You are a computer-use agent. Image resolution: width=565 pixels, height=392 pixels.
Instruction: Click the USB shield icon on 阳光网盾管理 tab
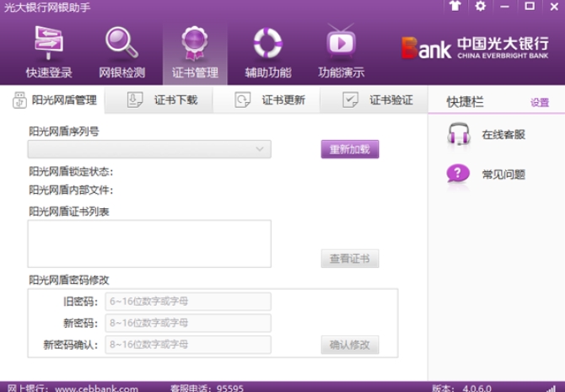point(19,99)
